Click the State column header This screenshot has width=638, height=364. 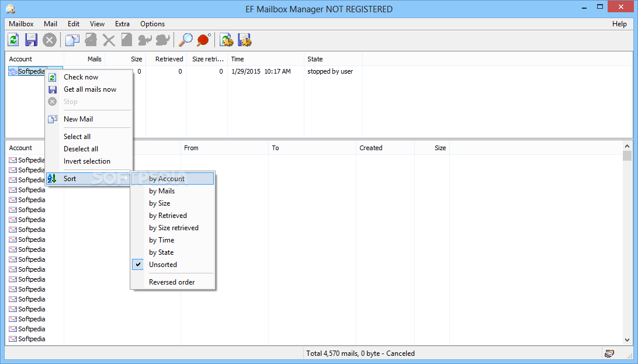[333, 59]
